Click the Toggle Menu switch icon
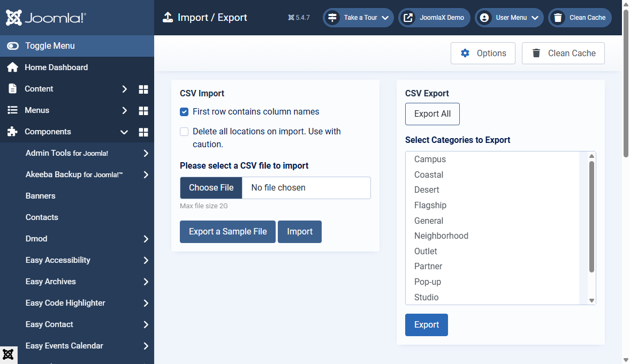Image resolution: width=630 pixels, height=364 pixels. coord(13,46)
